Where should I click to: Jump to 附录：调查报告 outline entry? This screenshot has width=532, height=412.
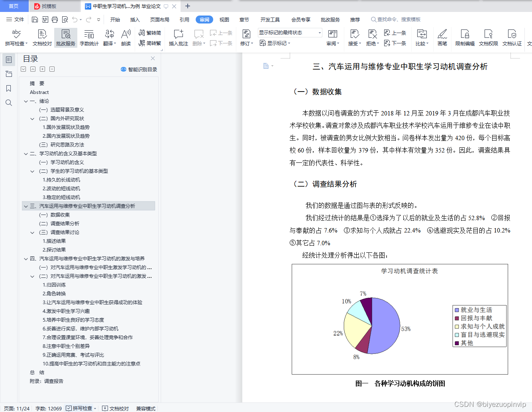tap(47, 381)
